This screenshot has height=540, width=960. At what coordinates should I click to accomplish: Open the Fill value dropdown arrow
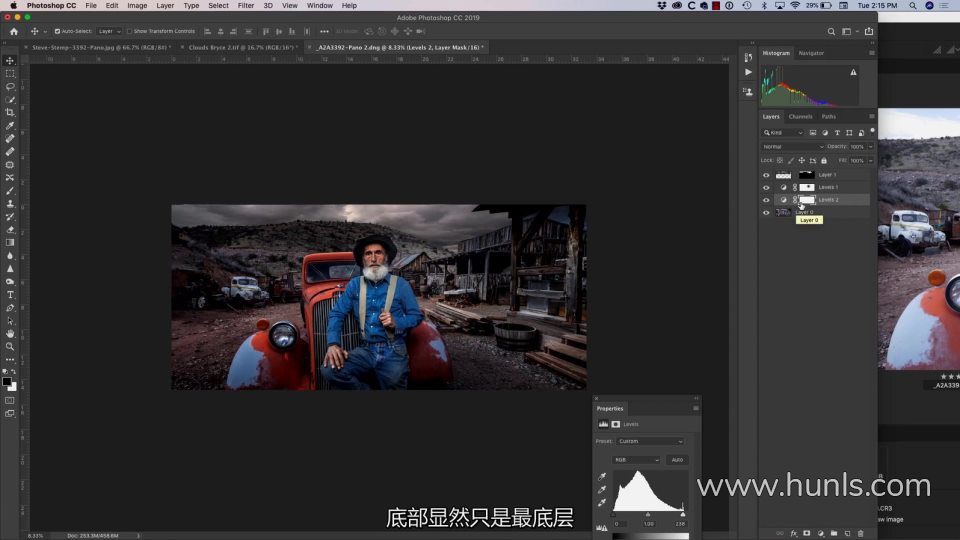pos(871,160)
